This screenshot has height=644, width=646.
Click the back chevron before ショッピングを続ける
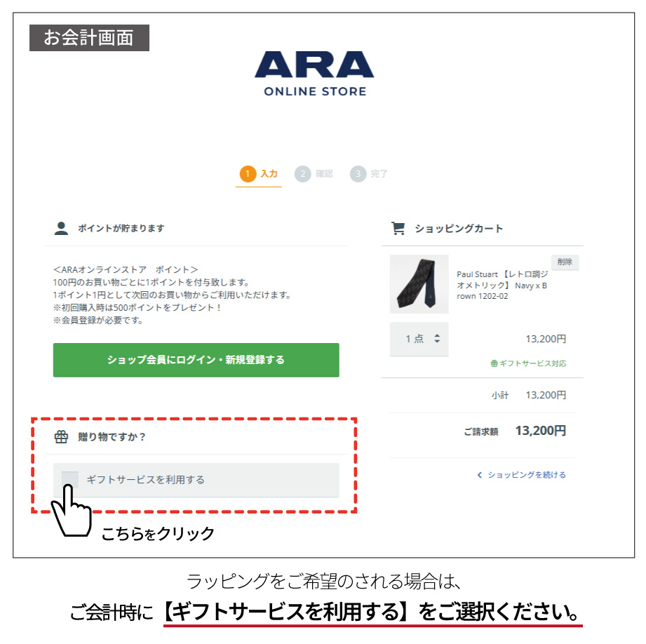click(x=480, y=475)
